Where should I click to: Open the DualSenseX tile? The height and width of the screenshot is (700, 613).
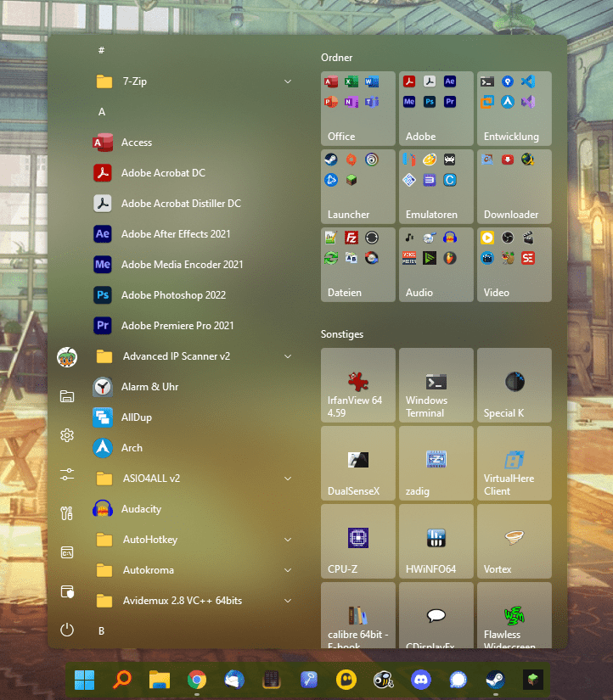click(358, 463)
